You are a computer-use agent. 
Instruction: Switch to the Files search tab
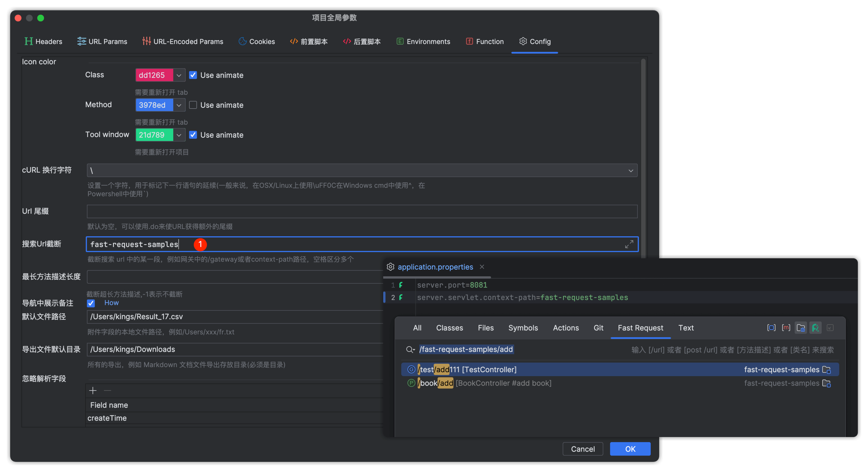(x=486, y=328)
